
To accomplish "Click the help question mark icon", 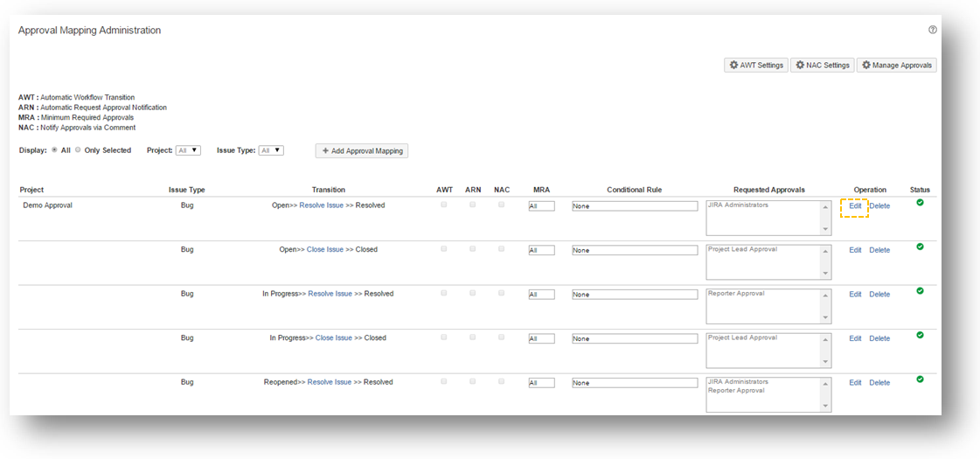I will 933,30.
